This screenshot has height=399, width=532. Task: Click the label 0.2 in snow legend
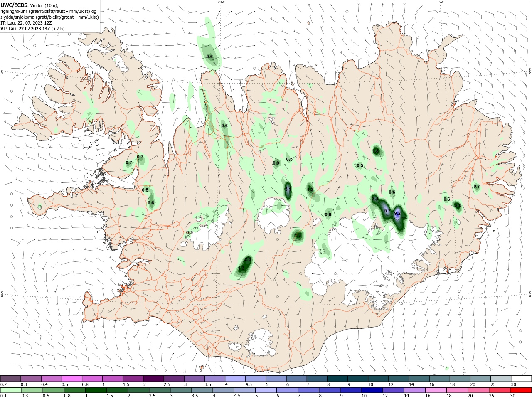pyautogui.click(x=3, y=384)
